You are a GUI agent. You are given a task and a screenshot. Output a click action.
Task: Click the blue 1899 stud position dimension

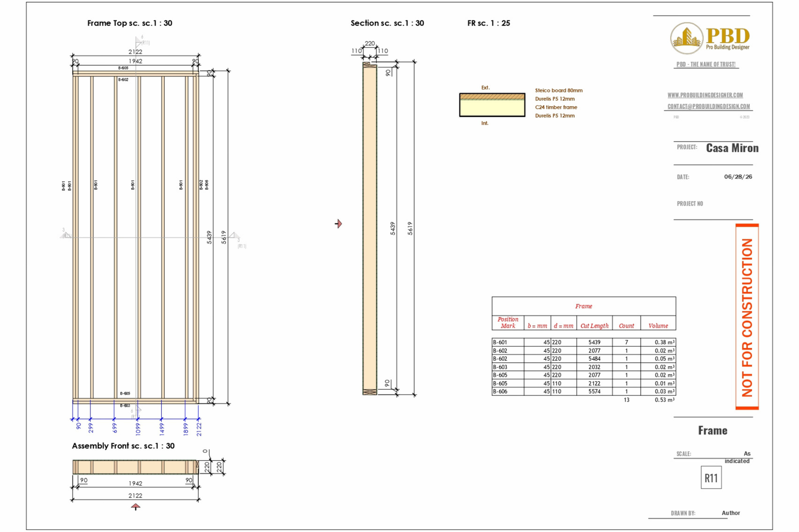coord(186,429)
